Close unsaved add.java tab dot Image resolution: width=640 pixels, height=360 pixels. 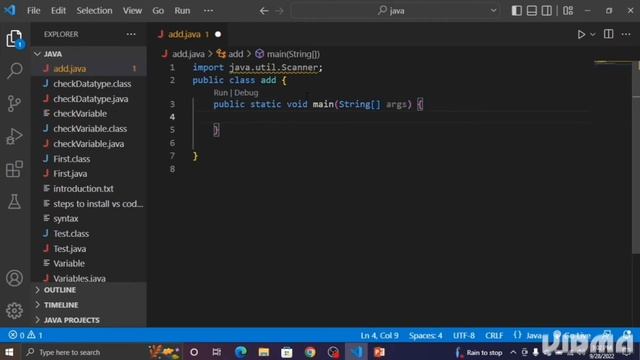218,34
